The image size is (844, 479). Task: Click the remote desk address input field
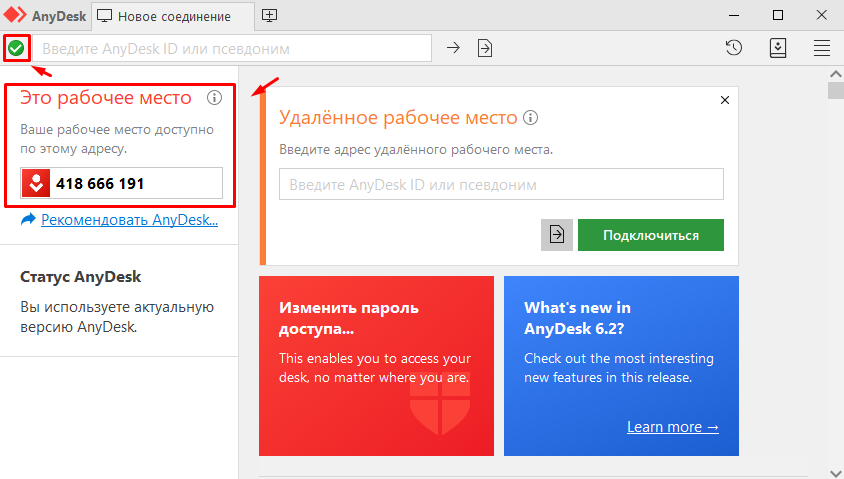click(x=500, y=185)
